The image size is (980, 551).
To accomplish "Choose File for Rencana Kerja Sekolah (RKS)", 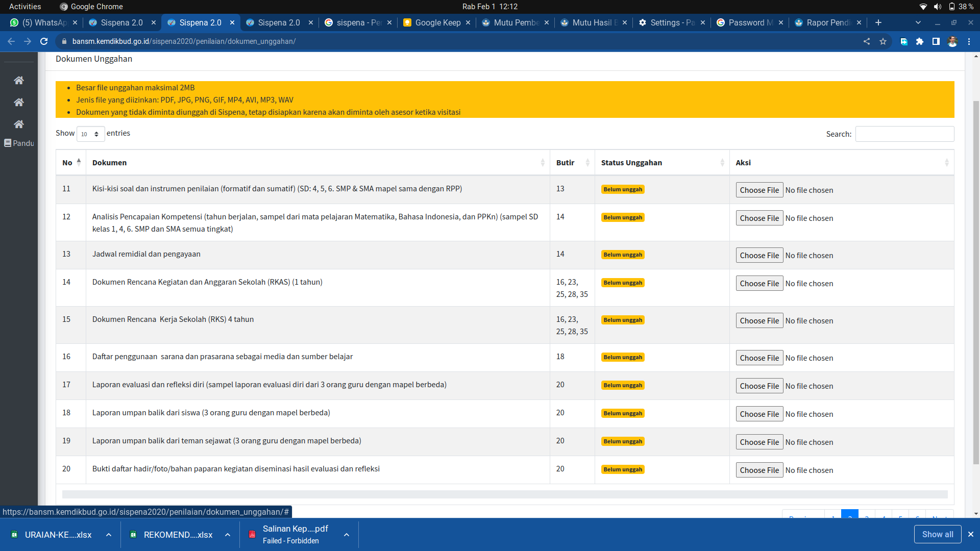I will (x=759, y=320).
